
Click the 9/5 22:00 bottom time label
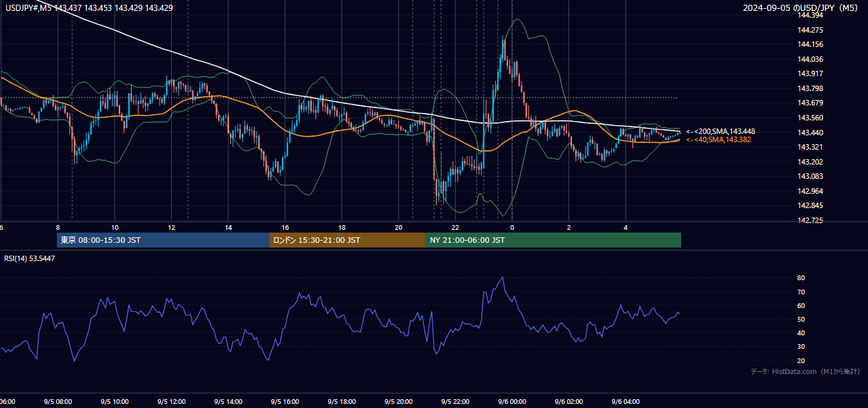tap(455, 401)
